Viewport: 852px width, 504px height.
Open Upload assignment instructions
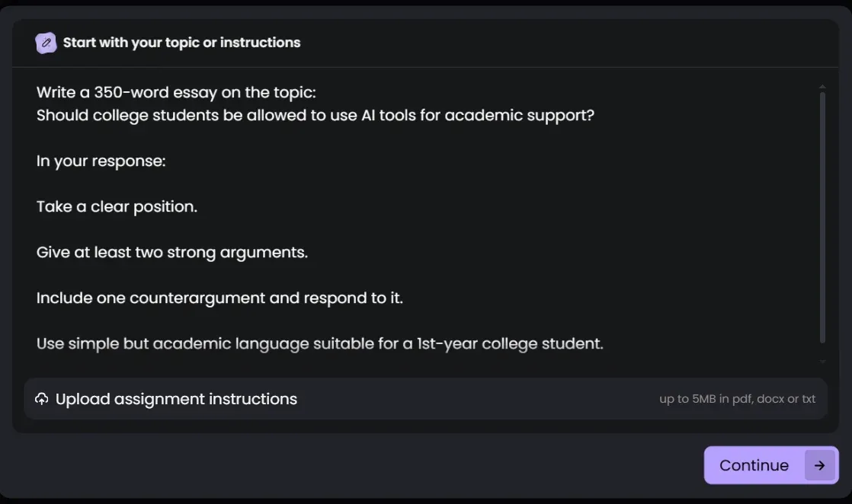(x=176, y=399)
